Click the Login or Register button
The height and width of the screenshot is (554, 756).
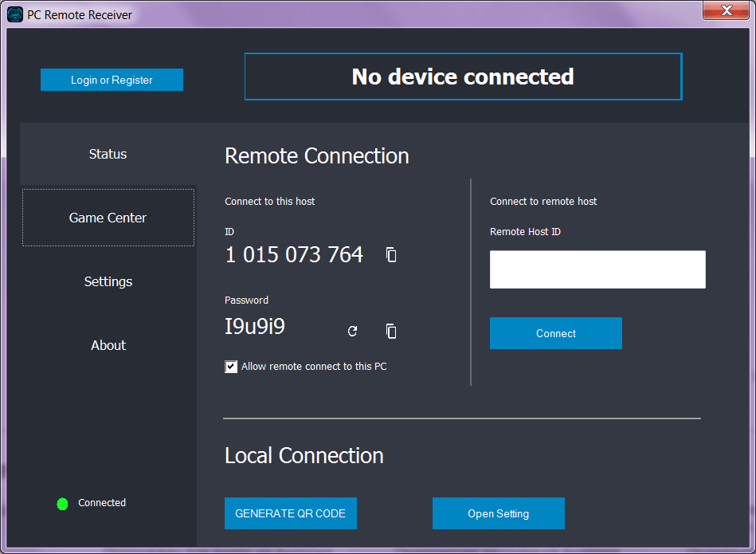pyautogui.click(x=112, y=80)
